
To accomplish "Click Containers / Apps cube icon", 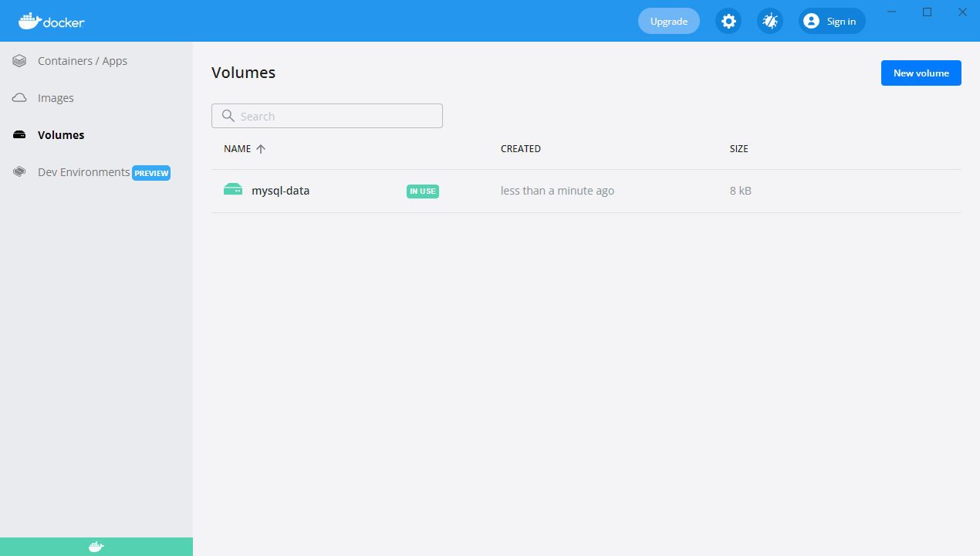I will click(19, 61).
